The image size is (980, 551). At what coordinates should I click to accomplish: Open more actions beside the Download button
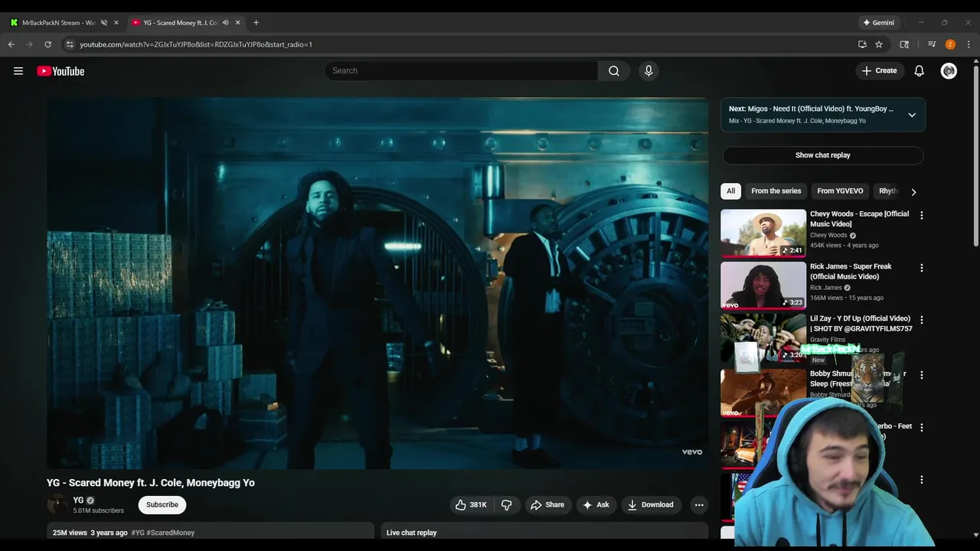(x=699, y=504)
